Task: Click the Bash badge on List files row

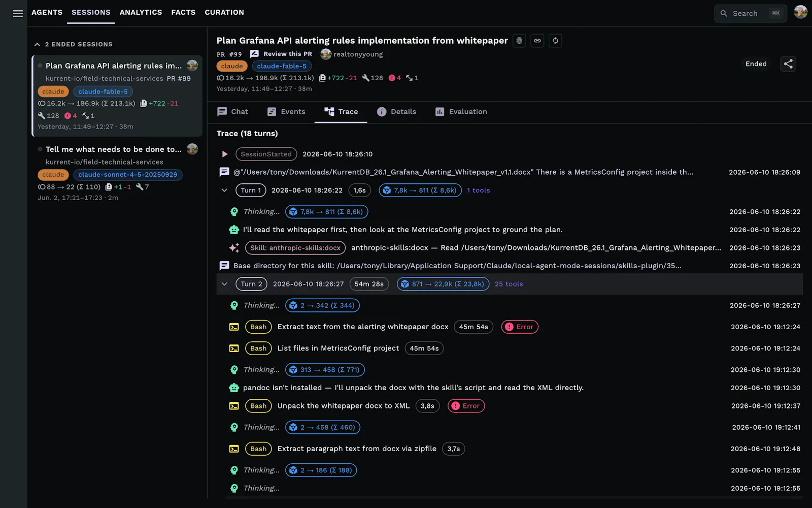Action: [258, 348]
